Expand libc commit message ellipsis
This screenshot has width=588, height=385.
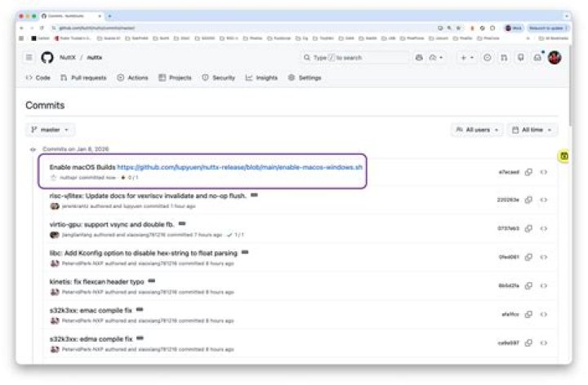[x=245, y=252]
